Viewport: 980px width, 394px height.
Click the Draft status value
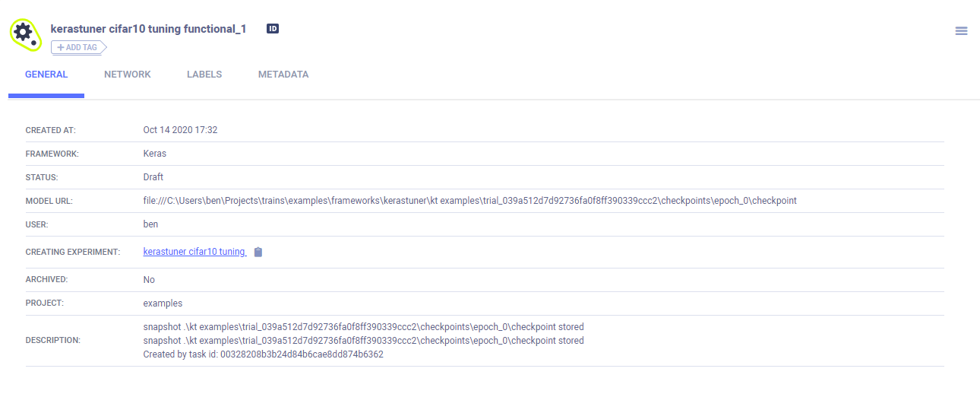click(x=153, y=177)
